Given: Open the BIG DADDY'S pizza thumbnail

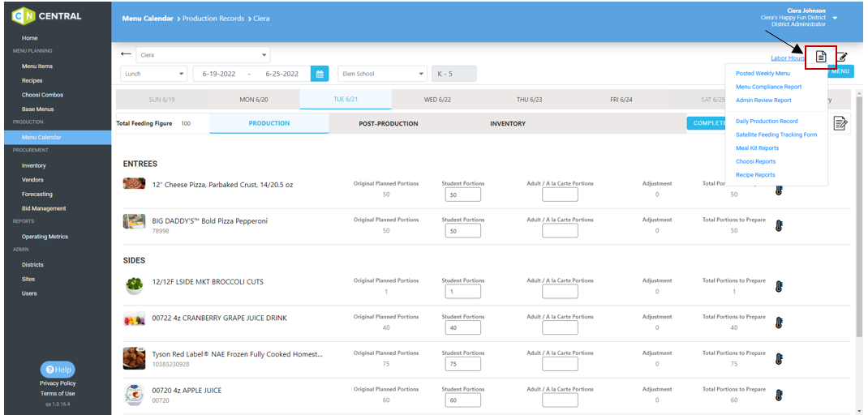Looking at the screenshot, I should (134, 221).
